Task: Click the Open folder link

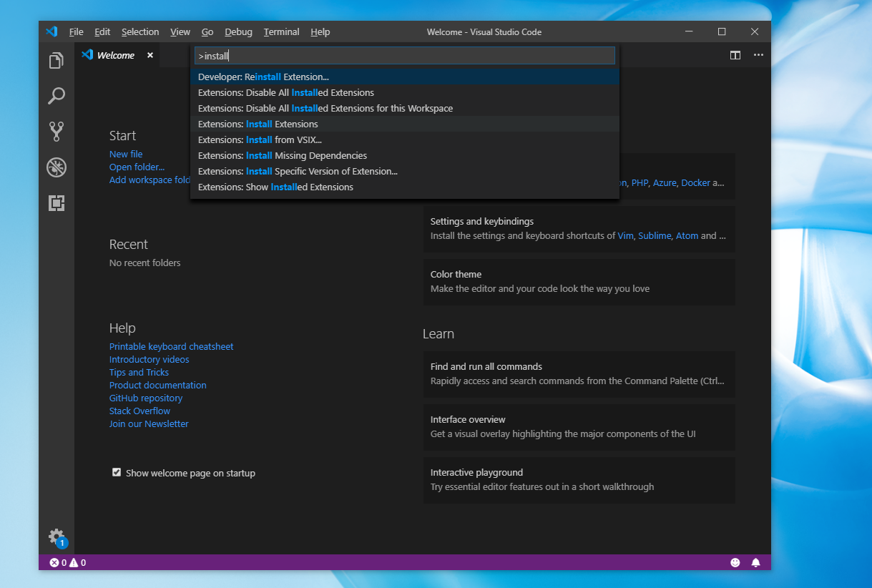Action: [x=137, y=167]
